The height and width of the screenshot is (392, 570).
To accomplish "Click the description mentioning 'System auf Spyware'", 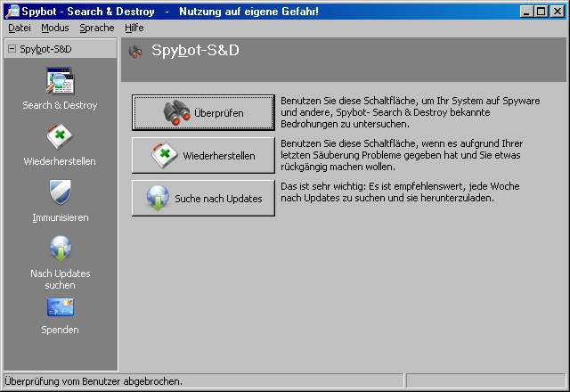I will coord(410,112).
